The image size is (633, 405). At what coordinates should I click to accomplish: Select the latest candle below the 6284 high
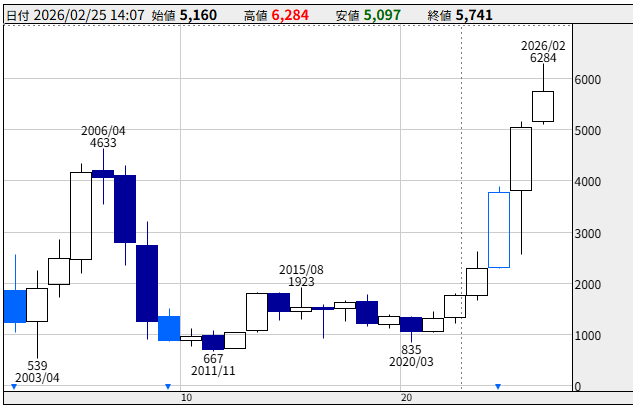[543, 106]
